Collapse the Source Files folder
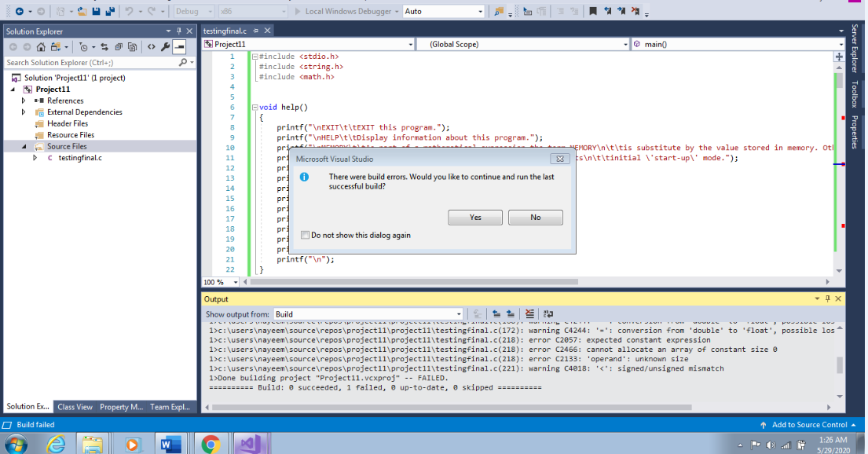Viewport: 868px width, 454px height. (x=24, y=146)
